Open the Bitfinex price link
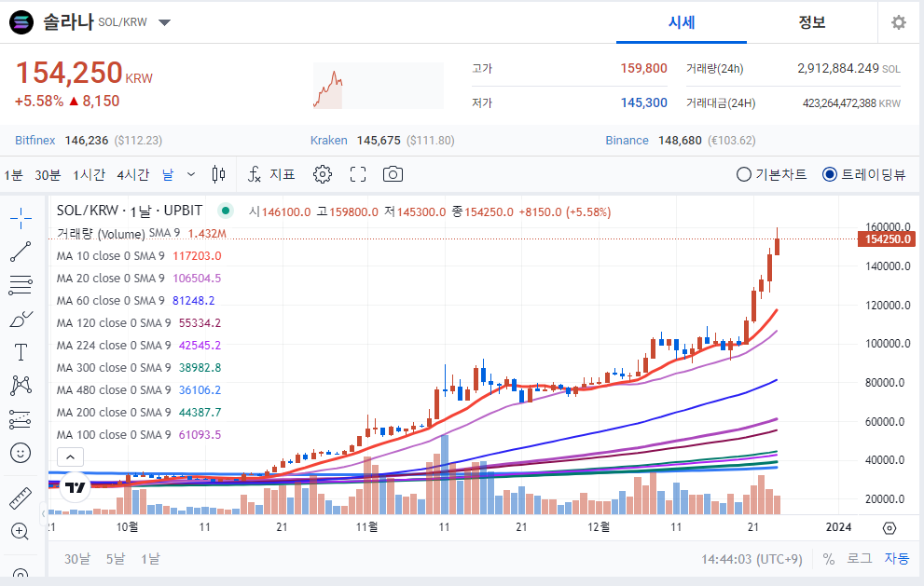This screenshot has height=586, width=924. 34,140
